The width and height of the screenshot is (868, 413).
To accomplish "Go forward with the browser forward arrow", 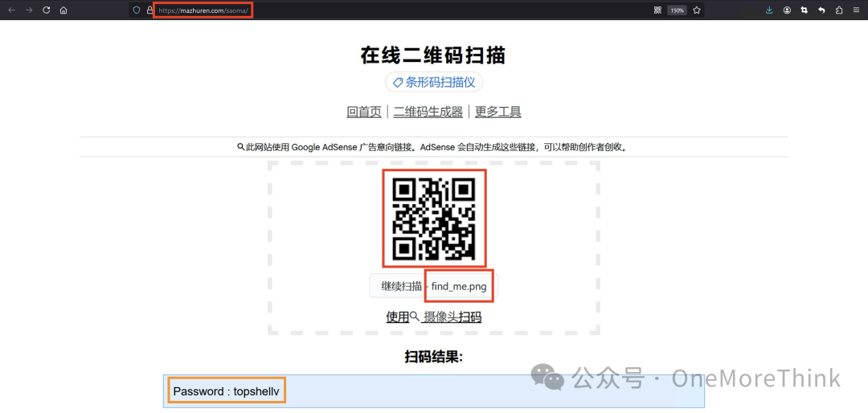I will (29, 10).
